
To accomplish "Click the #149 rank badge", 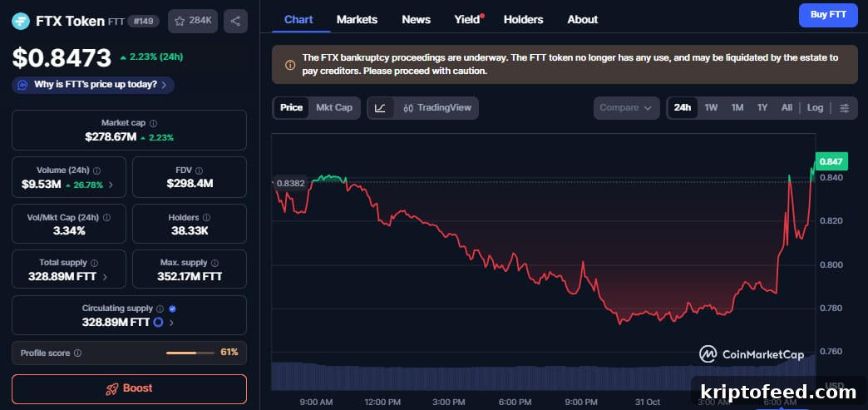I will 143,21.
